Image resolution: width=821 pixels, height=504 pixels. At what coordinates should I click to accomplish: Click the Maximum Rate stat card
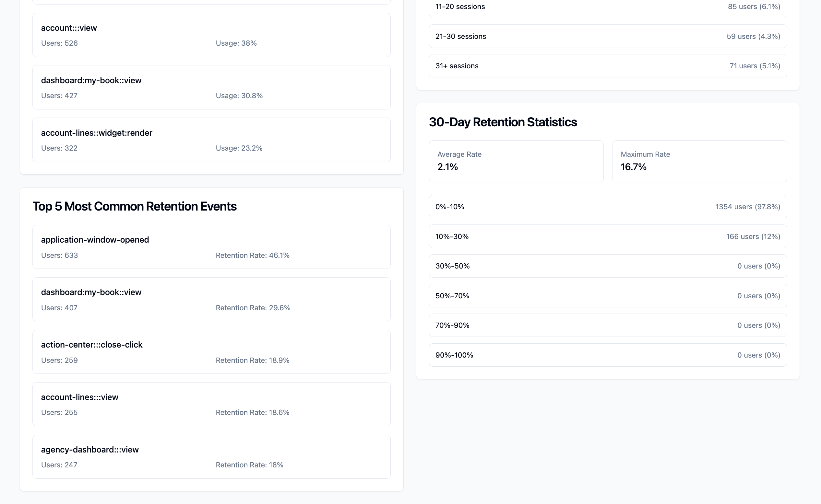point(699,161)
